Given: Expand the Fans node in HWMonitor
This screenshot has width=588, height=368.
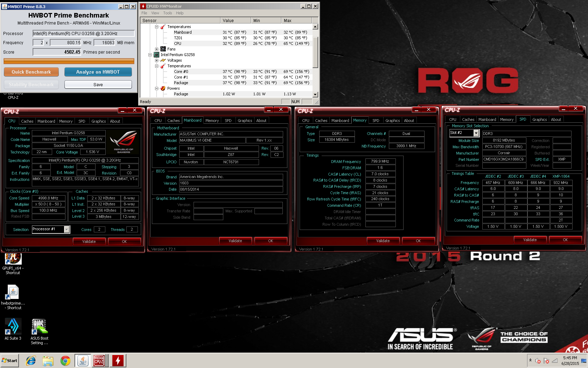Looking at the screenshot, I should pos(157,49).
